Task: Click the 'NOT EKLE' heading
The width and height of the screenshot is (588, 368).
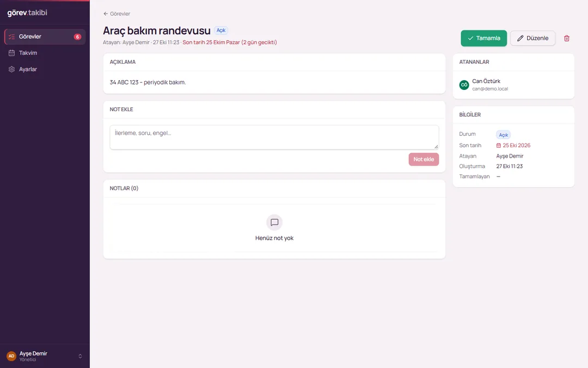Action: point(121,109)
